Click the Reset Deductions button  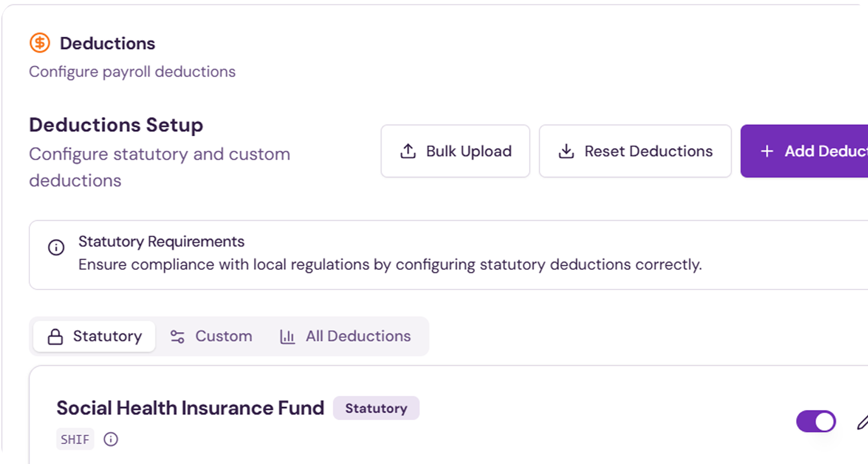click(x=635, y=151)
